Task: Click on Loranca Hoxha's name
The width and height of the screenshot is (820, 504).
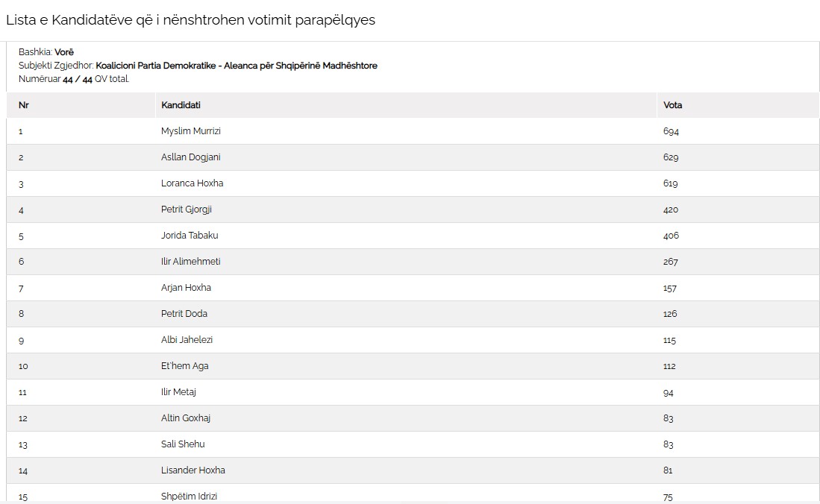Action: click(x=192, y=183)
